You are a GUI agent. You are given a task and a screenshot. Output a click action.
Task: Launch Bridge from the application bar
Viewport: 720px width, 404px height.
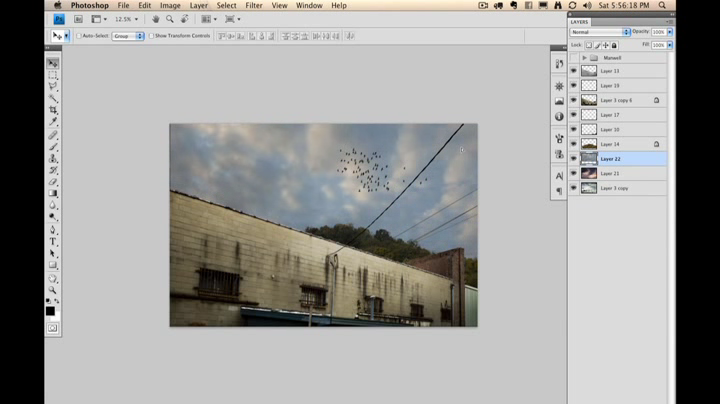(x=79, y=19)
